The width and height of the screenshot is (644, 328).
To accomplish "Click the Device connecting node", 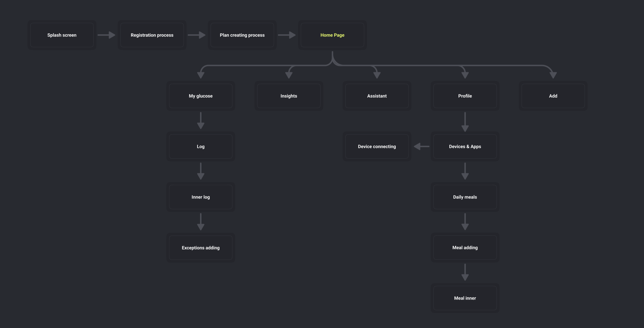I will point(377,147).
